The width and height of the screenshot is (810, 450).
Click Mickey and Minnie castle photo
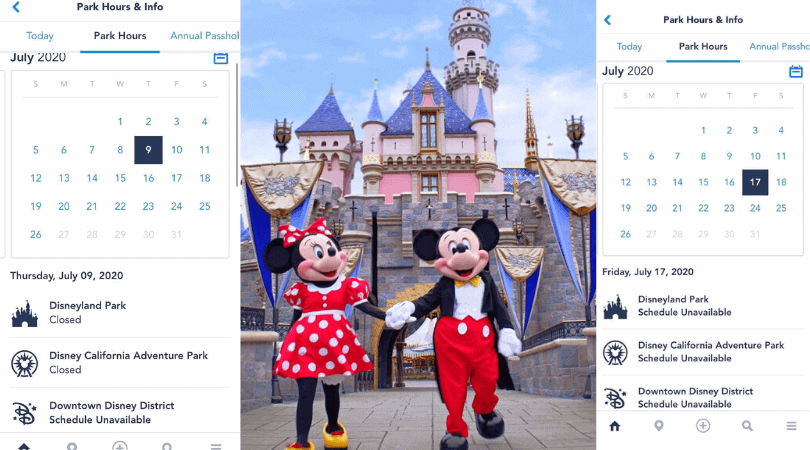(418, 225)
